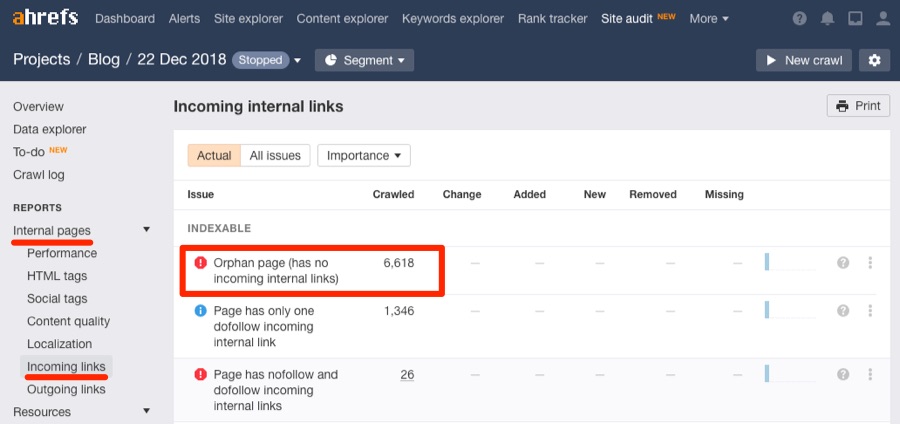Go to Keywords explorer in top navigation
The height and width of the screenshot is (424, 900).
point(454,19)
